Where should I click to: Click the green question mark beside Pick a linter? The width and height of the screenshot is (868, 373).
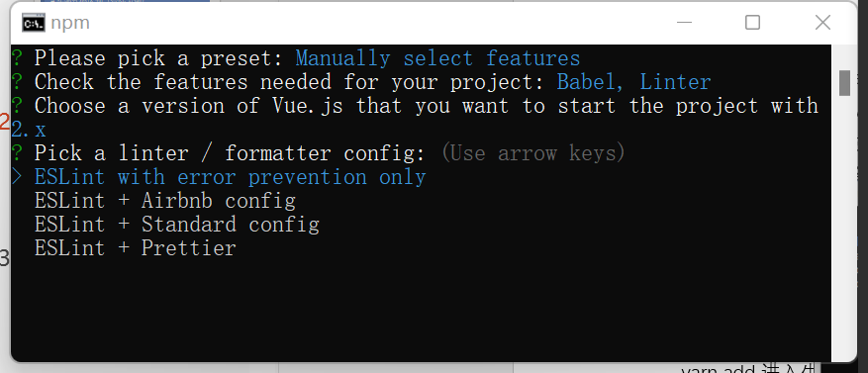click(17, 152)
